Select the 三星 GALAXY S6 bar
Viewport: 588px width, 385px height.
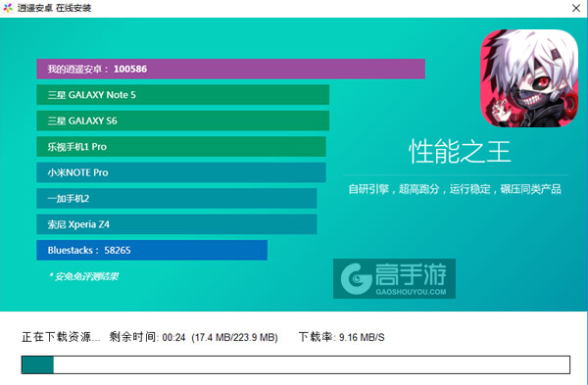click(182, 120)
